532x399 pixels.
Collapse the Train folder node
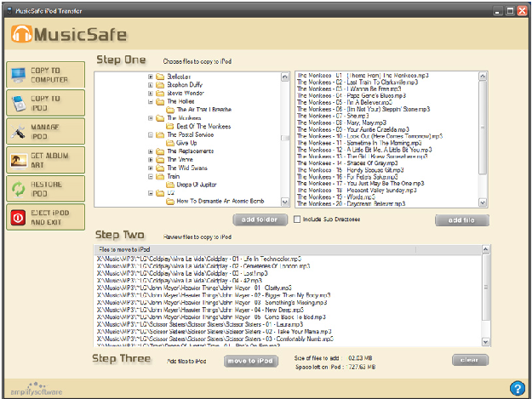pyautogui.click(x=151, y=176)
